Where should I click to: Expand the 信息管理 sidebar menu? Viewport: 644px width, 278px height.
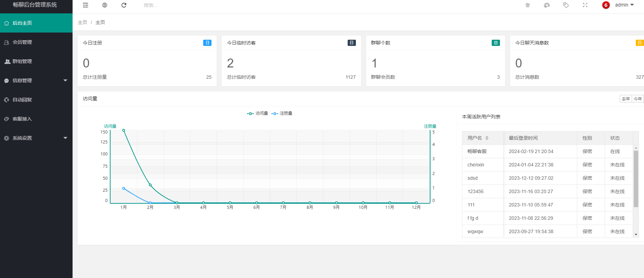coord(36,80)
